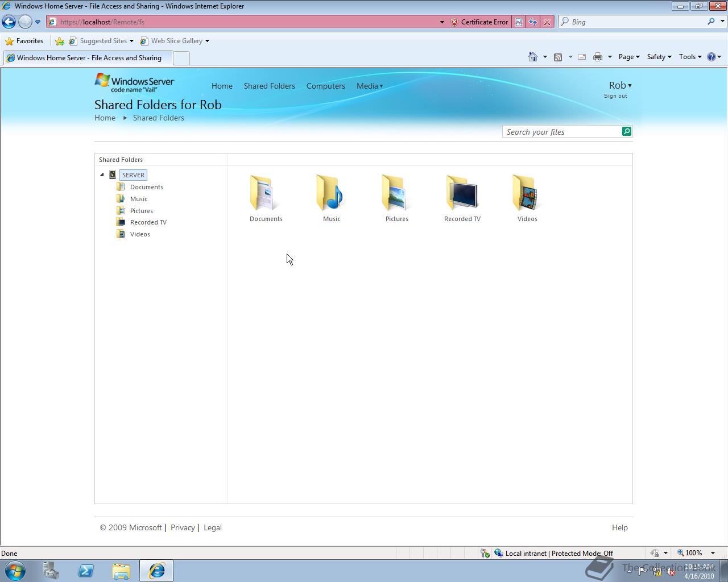Click the Help question mark icon
728x582 pixels.
[711, 57]
